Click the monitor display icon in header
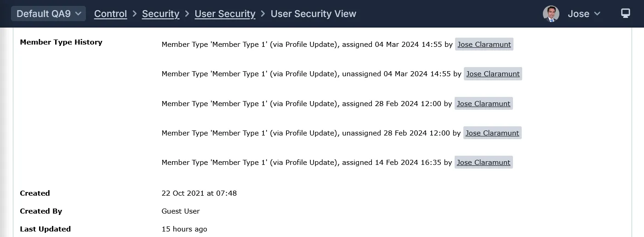This screenshot has width=644, height=237. [625, 13]
